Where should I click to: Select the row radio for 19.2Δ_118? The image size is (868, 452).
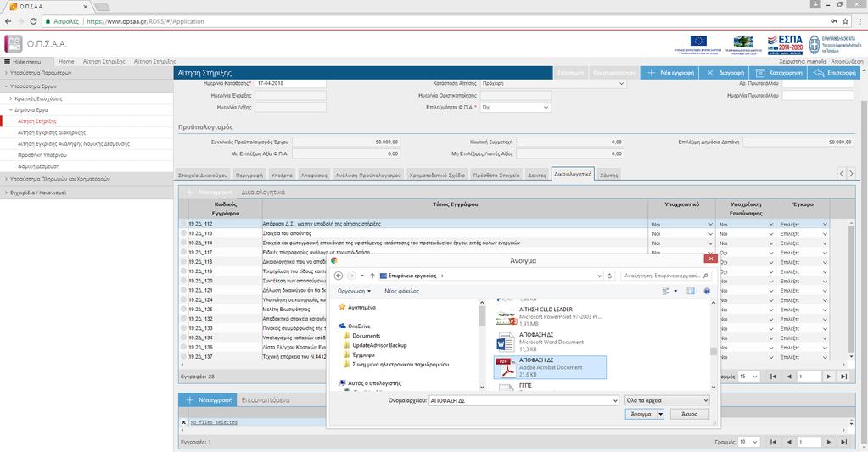(183, 262)
